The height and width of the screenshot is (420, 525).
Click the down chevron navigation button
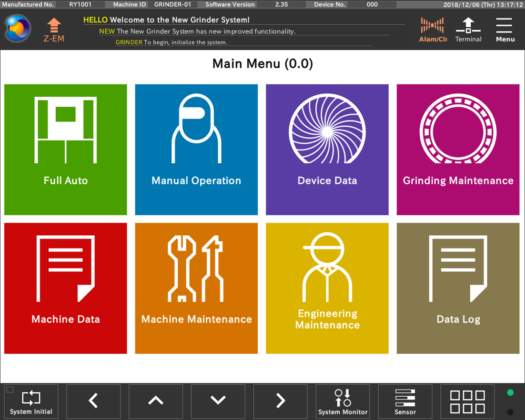(218, 401)
